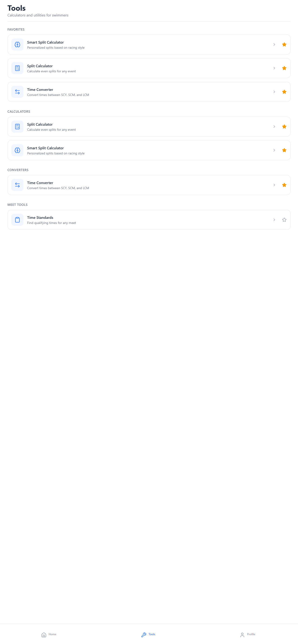Click the Tools wrench icon in bottom nav
This screenshot has height=644, width=298.
pos(144,634)
